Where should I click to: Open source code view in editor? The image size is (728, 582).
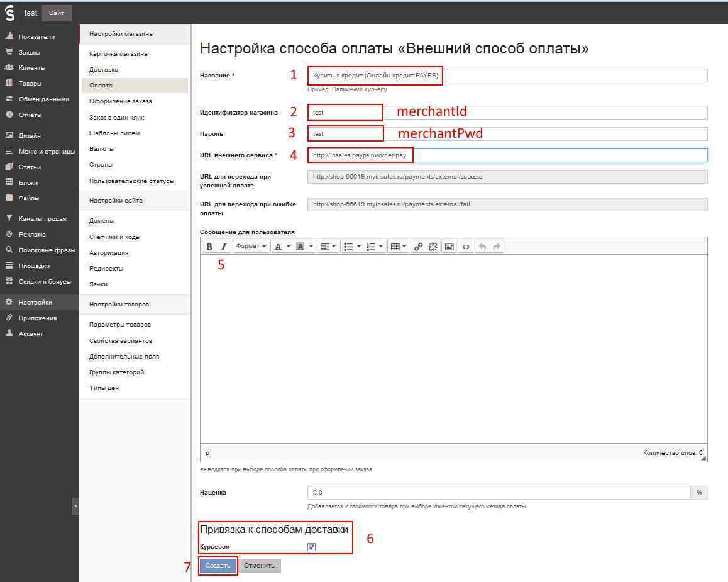pyautogui.click(x=466, y=247)
